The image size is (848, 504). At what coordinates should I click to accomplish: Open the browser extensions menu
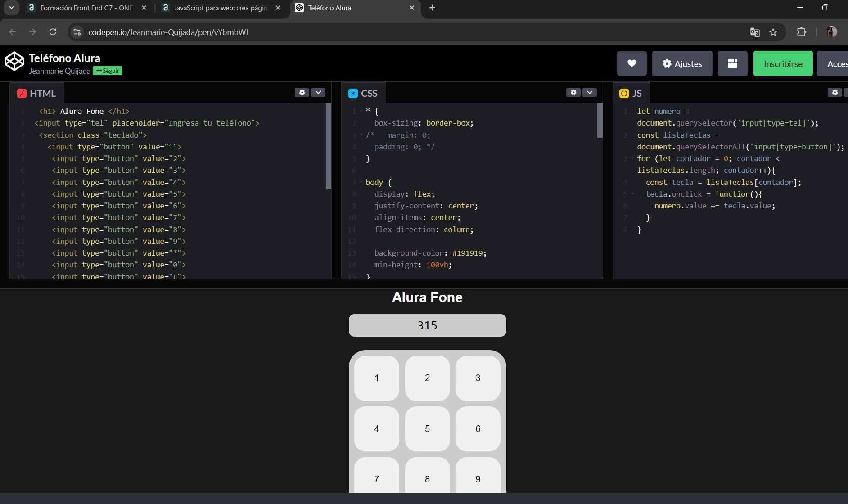801,32
